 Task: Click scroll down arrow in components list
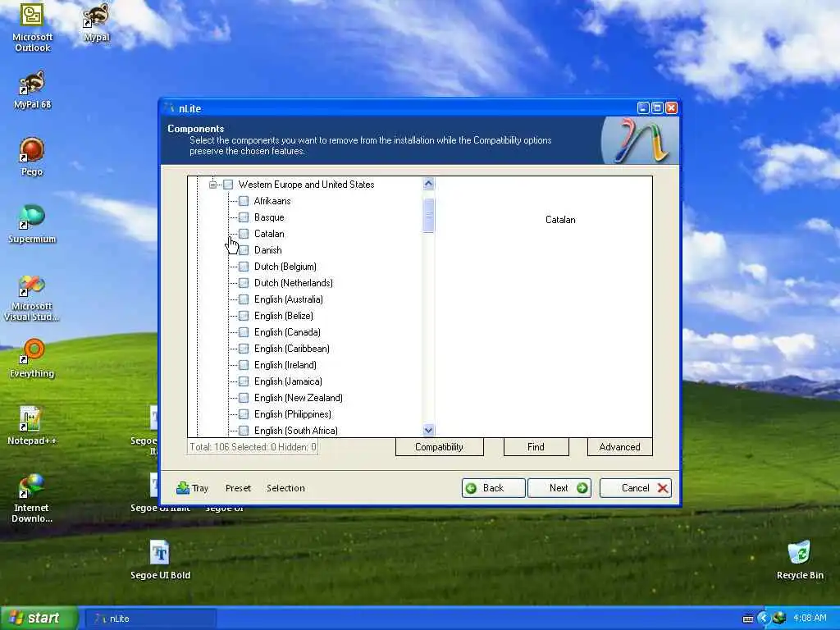428,430
